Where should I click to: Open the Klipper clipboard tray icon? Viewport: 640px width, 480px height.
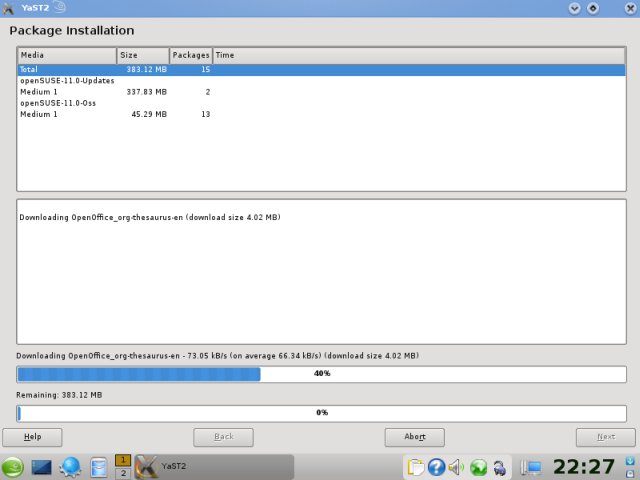415,467
